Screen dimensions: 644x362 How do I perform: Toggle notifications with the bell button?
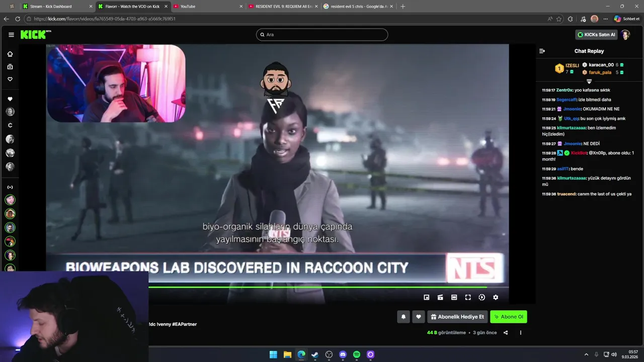403,317
